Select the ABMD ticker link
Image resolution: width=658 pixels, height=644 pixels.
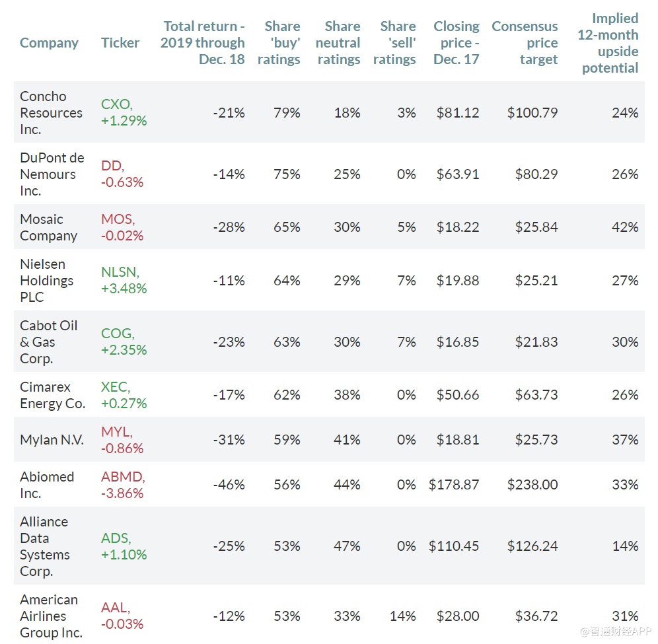[x=123, y=477]
